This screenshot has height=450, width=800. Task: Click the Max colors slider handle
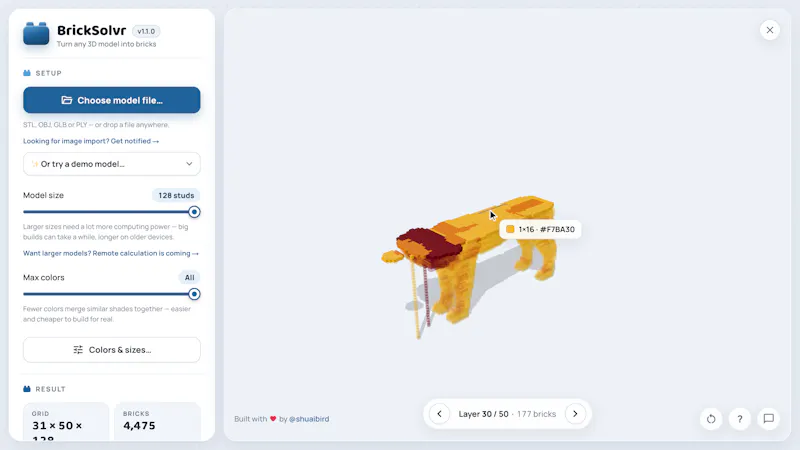[x=194, y=294]
